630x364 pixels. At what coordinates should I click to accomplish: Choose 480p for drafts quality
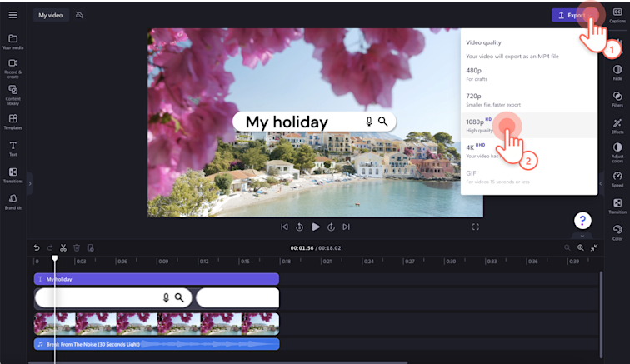(x=528, y=74)
